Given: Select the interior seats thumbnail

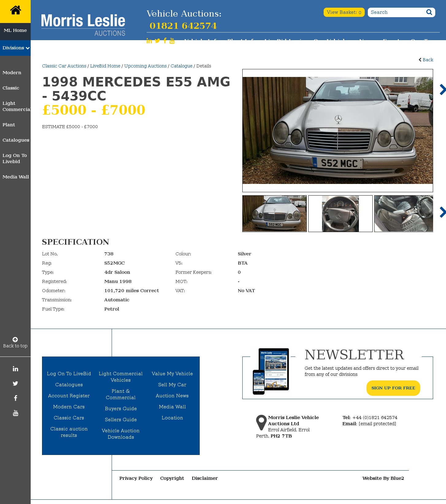Looking at the screenshot, I should pyautogui.click(x=404, y=214).
